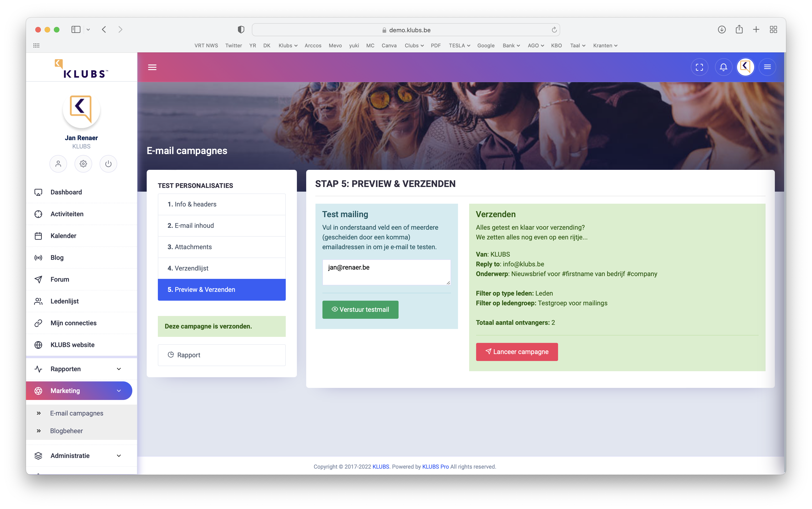
Task: Open KLUBS avatar in top bar
Action: pos(745,67)
